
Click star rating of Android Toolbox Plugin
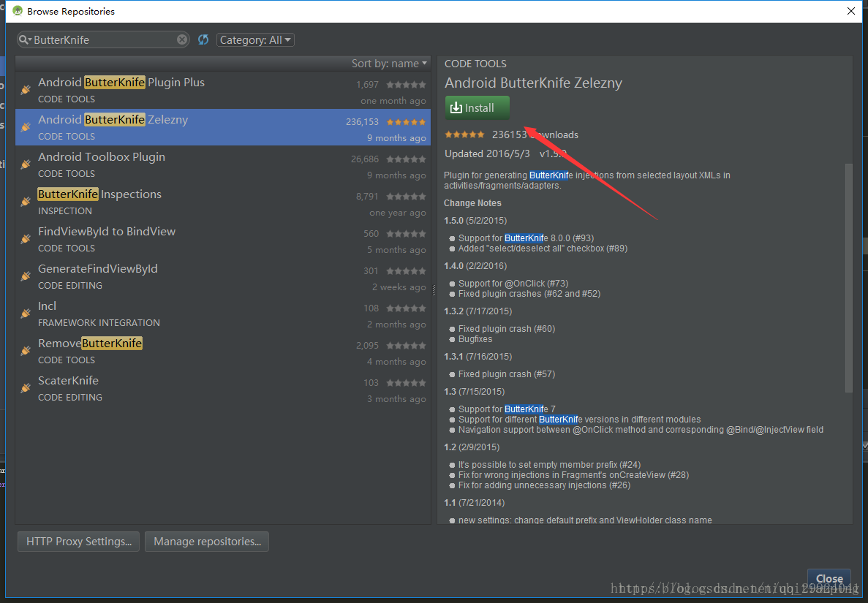point(407,159)
